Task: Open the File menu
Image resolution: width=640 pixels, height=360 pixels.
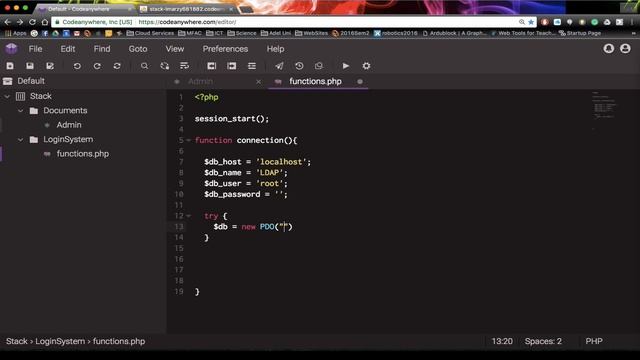Action: point(35,49)
